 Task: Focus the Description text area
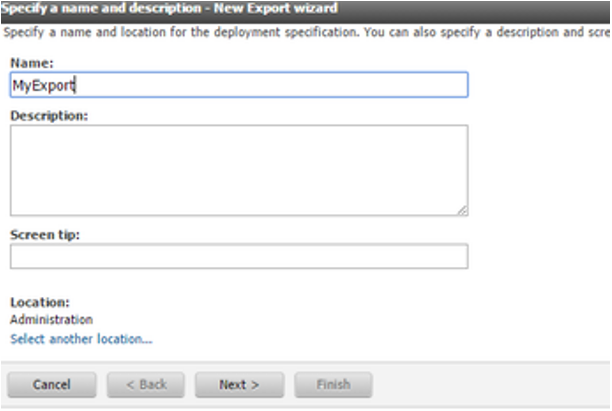click(x=238, y=169)
